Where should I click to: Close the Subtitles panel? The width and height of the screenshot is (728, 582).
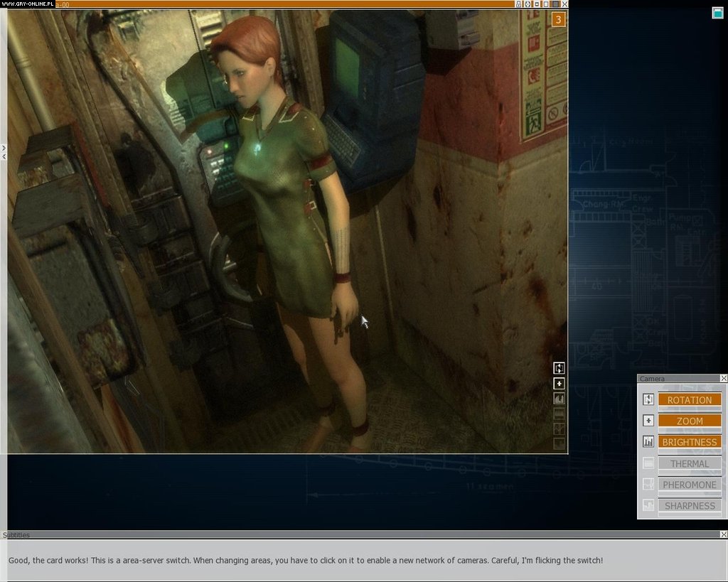tap(724, 534)
